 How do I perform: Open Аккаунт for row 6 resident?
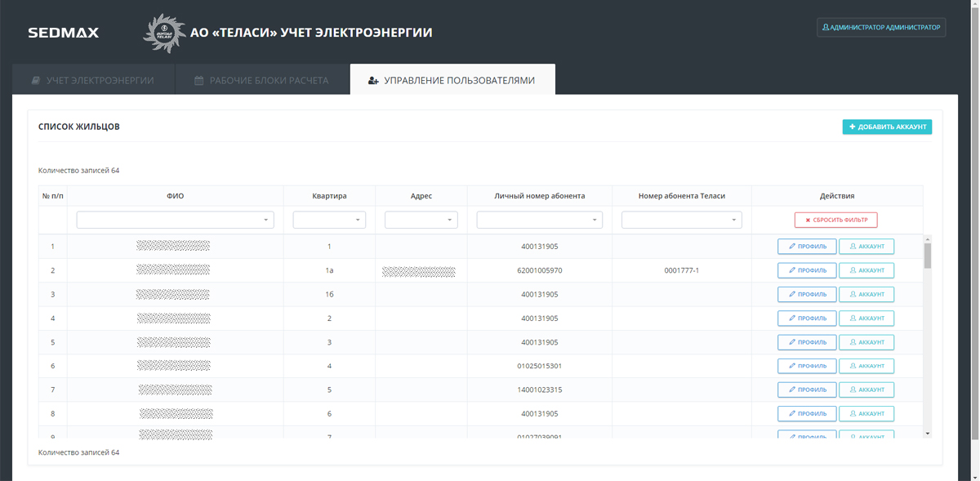coord(866,366)
